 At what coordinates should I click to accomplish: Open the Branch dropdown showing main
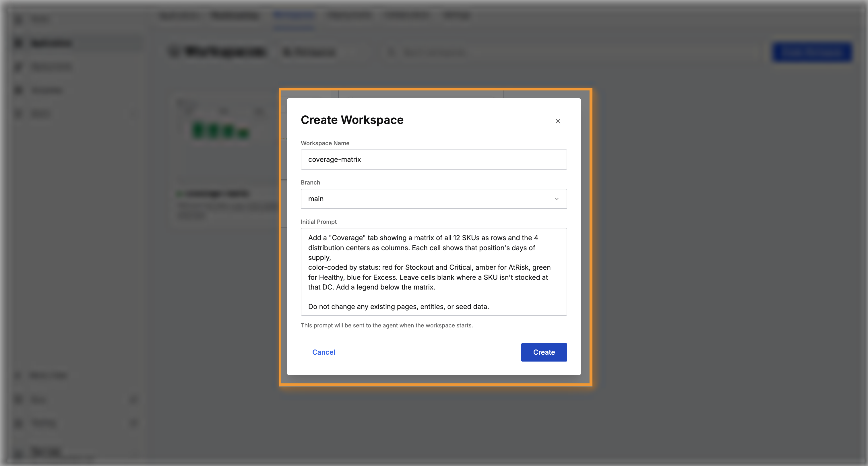pyautogui.click(x=434, y=199)
